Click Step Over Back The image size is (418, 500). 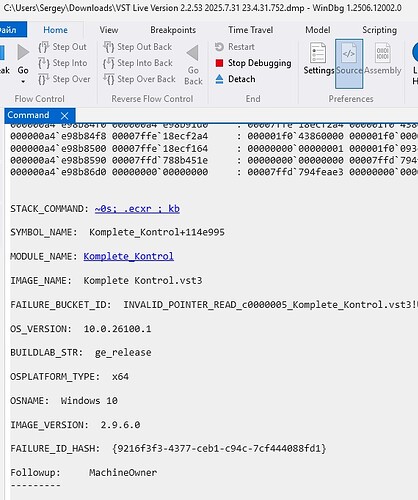coord(139,79)
